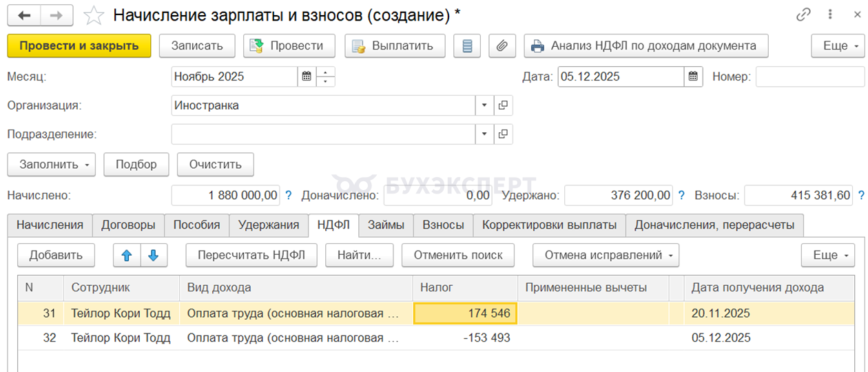The height and width of the screenshot is (372, 868).
Task: Click the Подбор button
Action: [136, 165]
